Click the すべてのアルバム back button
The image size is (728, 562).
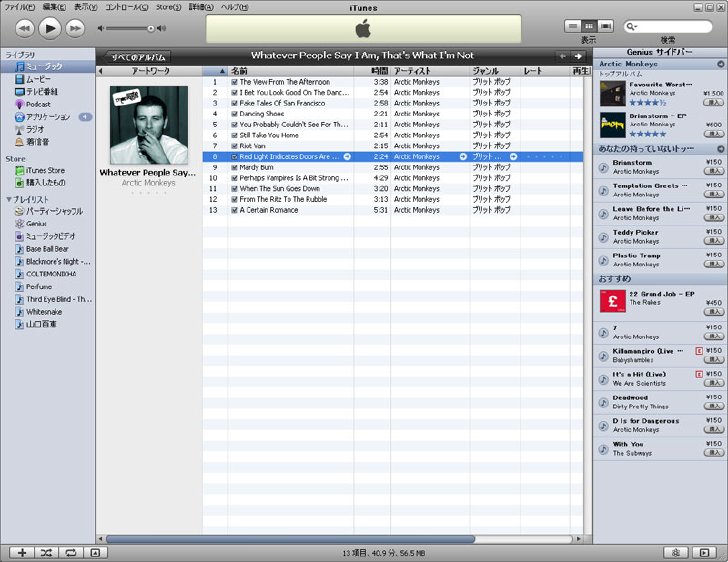[137, 57]
